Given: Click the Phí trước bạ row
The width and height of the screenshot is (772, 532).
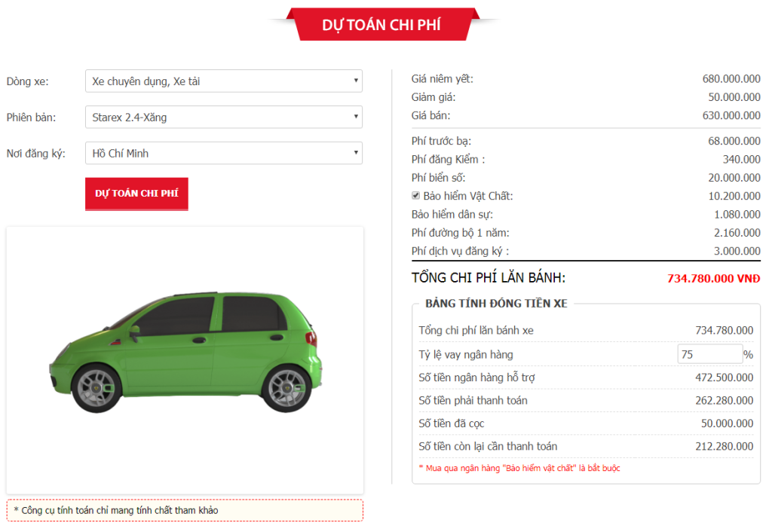Looking at the screenshot, I should [586, 141].
